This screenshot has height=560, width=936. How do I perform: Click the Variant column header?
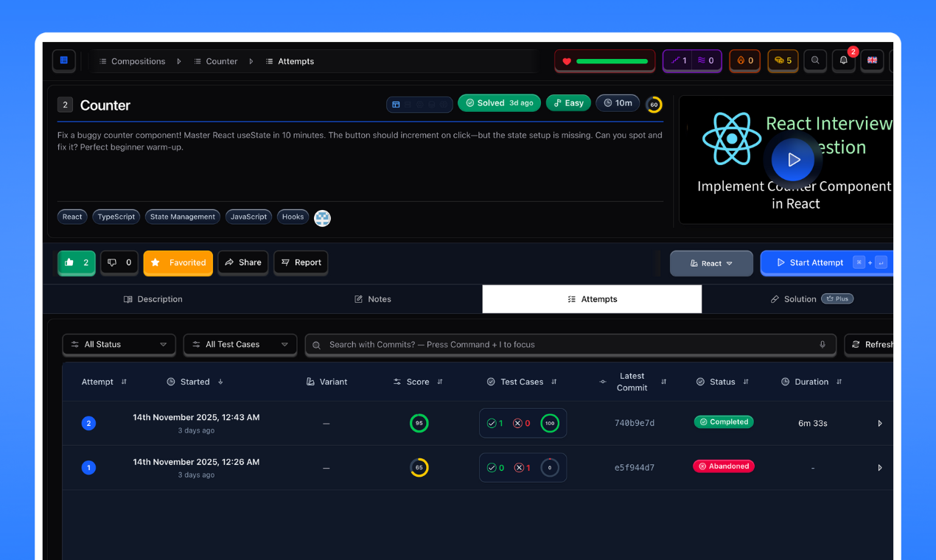pos(326,382)
